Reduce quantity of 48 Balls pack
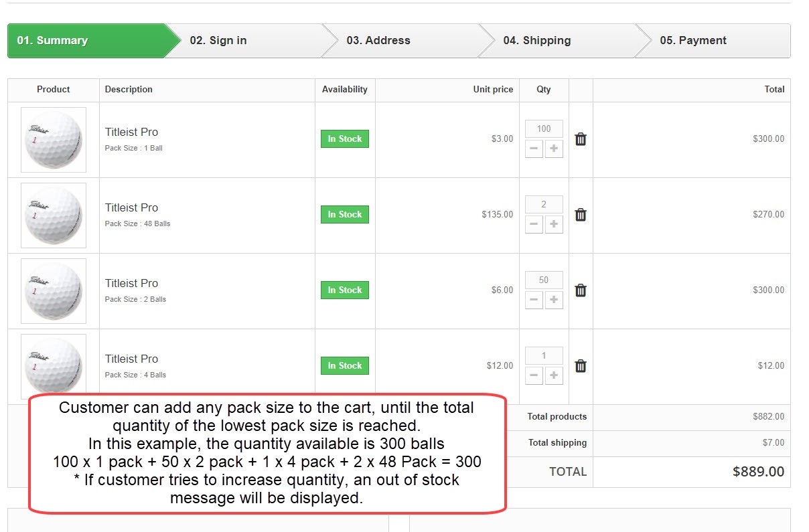Viewport: 809px width, 532px height. [534, 224]
